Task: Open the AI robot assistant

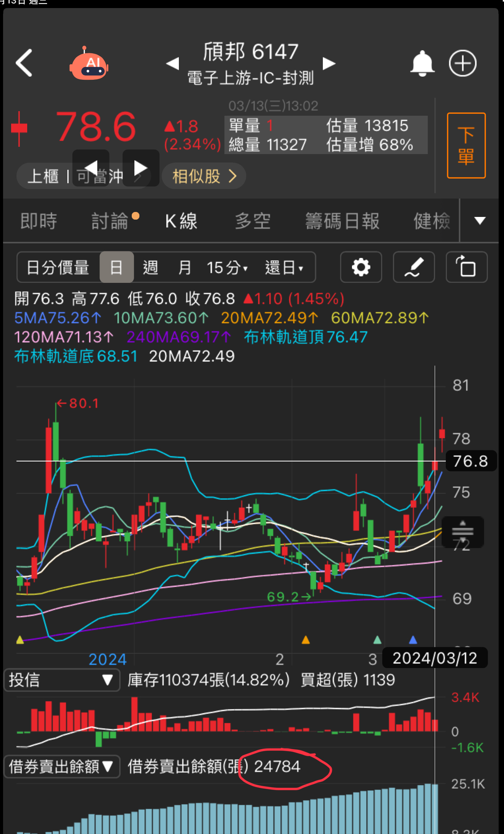Action: pos(89,64)
